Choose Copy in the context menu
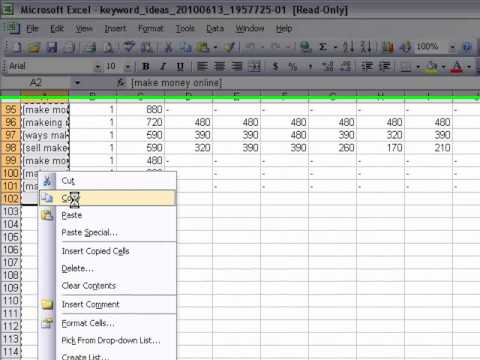Screen dimensions: 480x360 coord(107,198)
